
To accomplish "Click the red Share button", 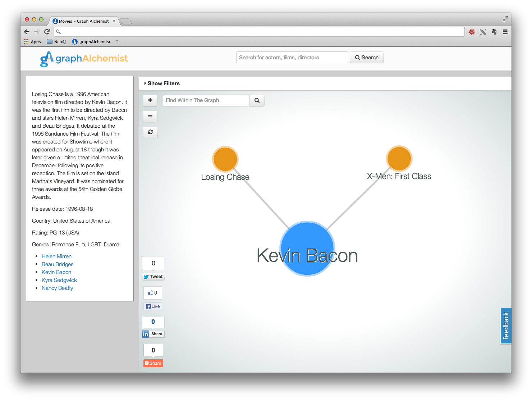I will pos(153,363).
